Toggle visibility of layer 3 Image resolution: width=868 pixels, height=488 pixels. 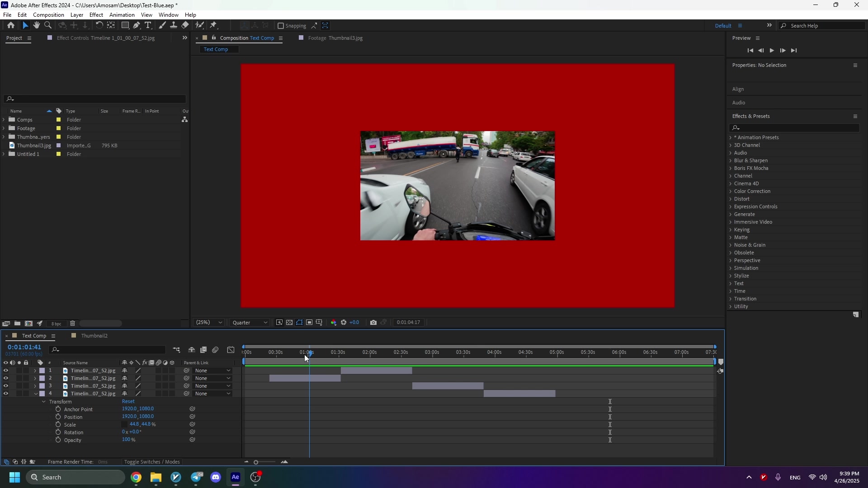pos(5,386)
